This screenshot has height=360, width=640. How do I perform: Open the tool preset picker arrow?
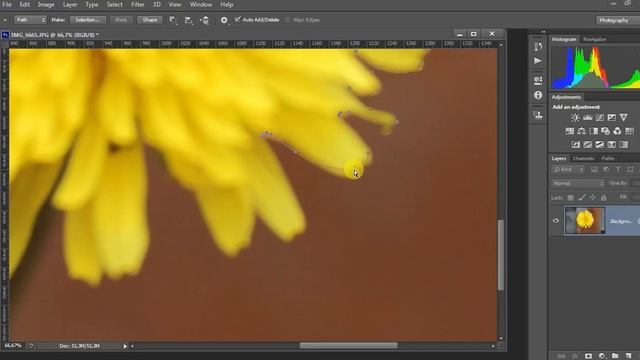(5, 20)
